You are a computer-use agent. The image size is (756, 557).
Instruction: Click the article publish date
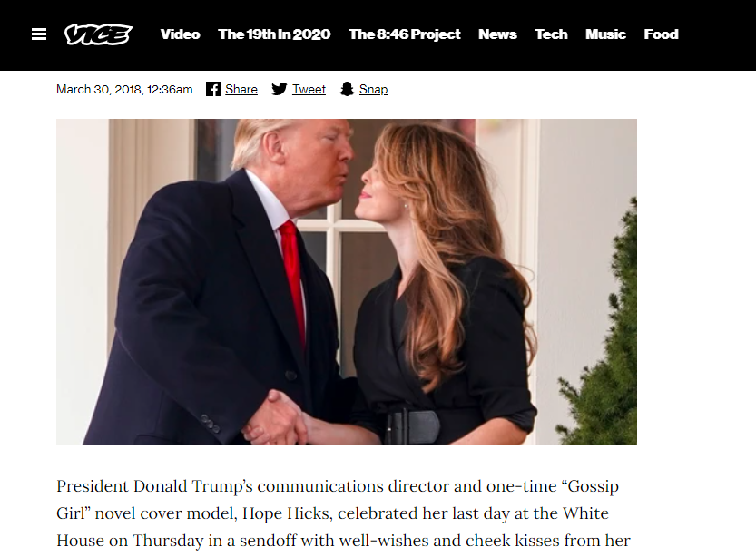click(x=124, y=90)
